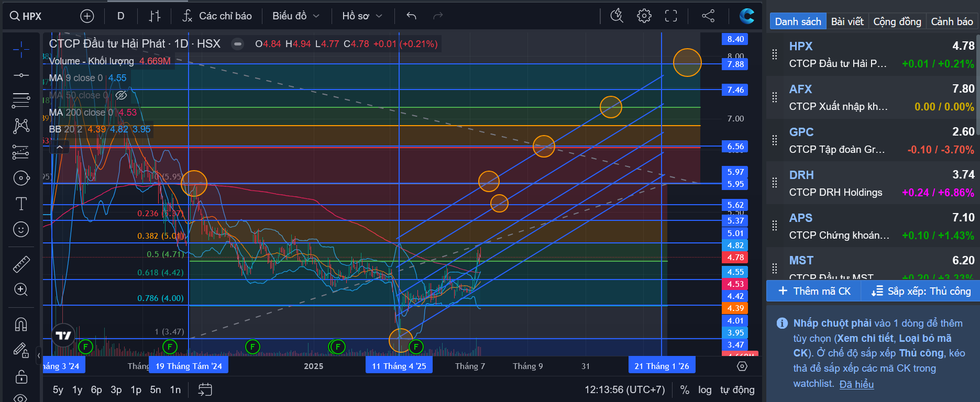Click the Volume - Khối lượng indicator legend
Image resolution: width=980 pixels, height=402 pixels.
click(x=91, y=61)
